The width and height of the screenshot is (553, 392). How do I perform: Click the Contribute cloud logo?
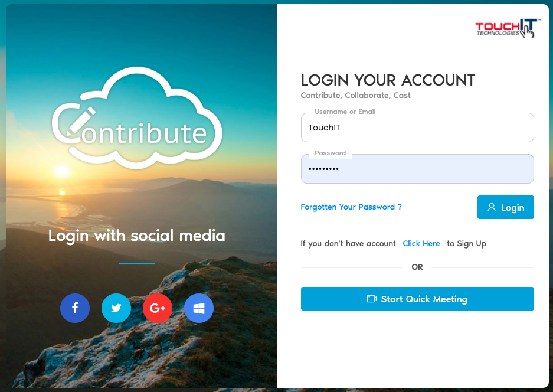pos(137,118)
